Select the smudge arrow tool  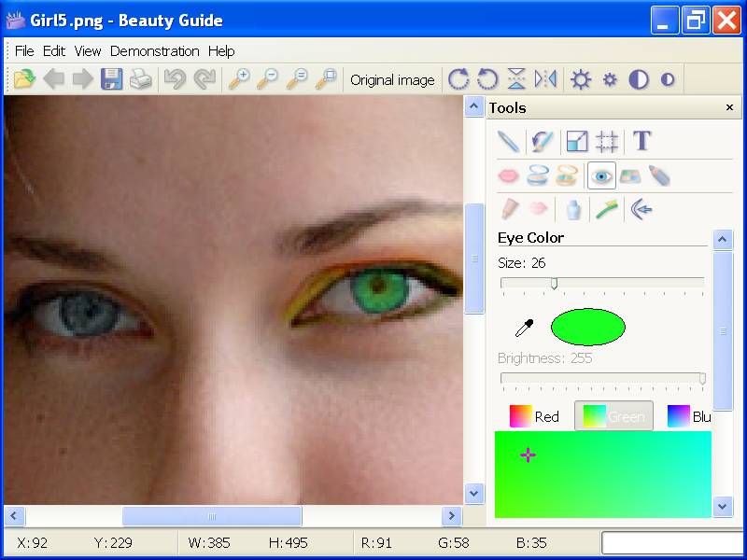click(x=641, y=209)
